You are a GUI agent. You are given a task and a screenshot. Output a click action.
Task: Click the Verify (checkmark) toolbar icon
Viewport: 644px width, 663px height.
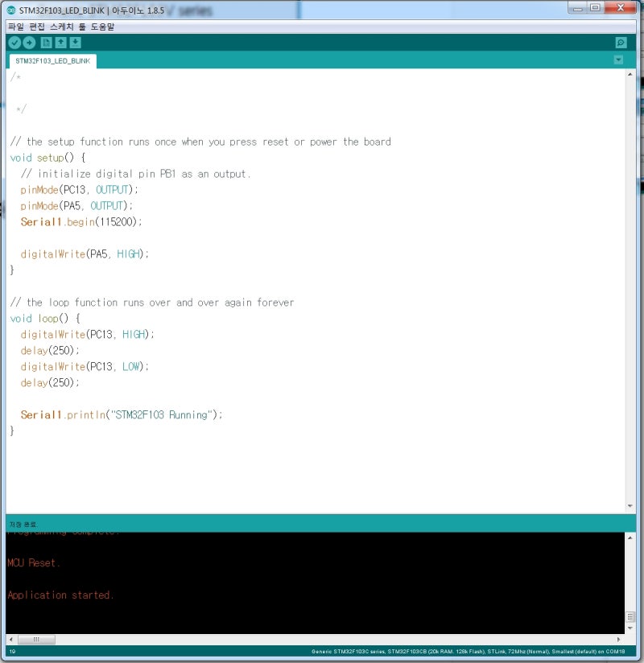pyautogui.click(x=14, y=42)
